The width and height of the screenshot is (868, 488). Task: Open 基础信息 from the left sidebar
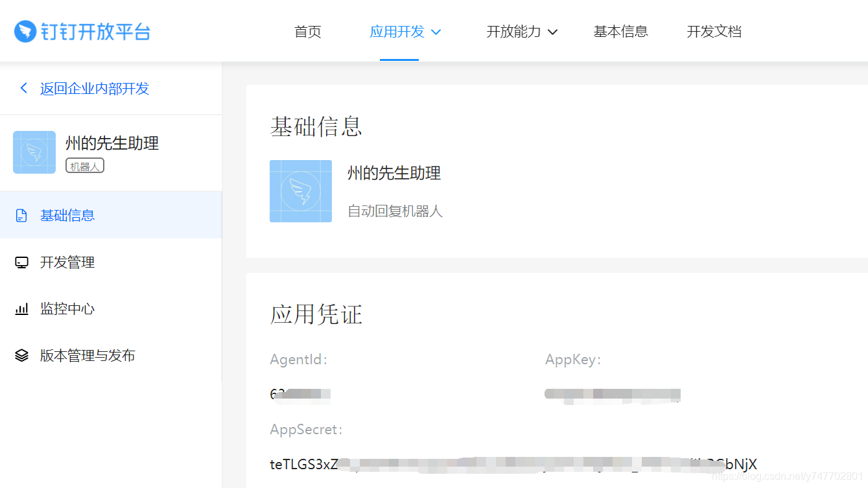(x=67, y=215)
